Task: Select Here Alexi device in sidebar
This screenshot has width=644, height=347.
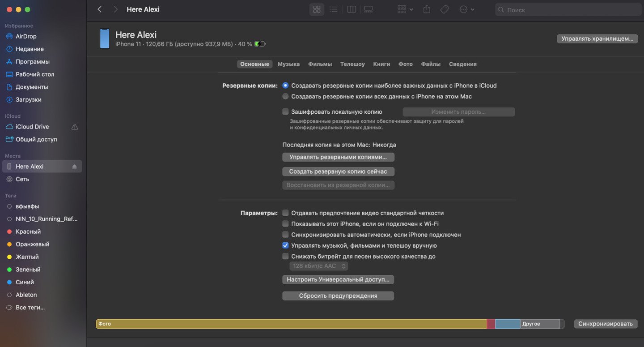Action: point(43,167)
